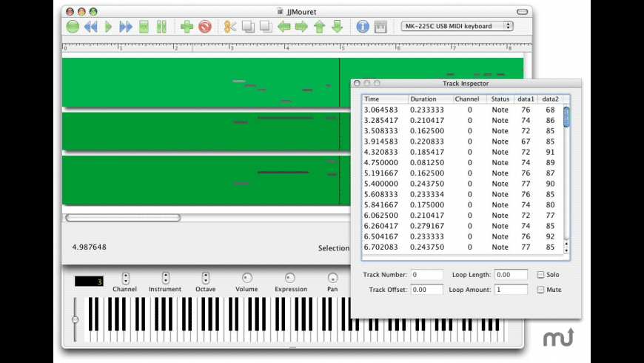Click the Pan knob
This screenshot has width=644, height=363.
(x=332, y=278)
